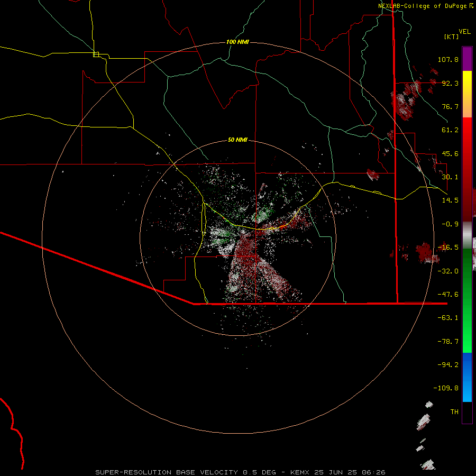Click the 45.6 legend value
The width and height of the screenshot is (476, 476).
[450, 153]
